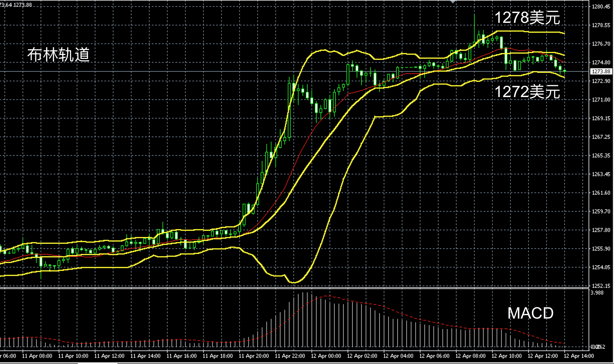Click the 1276.70 price axis label
The image size is (614, 364).
pos(601,44)
